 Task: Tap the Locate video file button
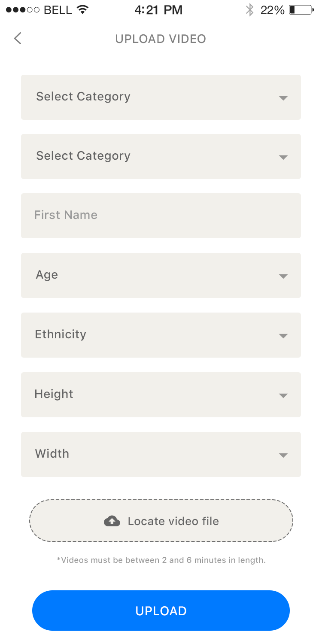[161, 521]
